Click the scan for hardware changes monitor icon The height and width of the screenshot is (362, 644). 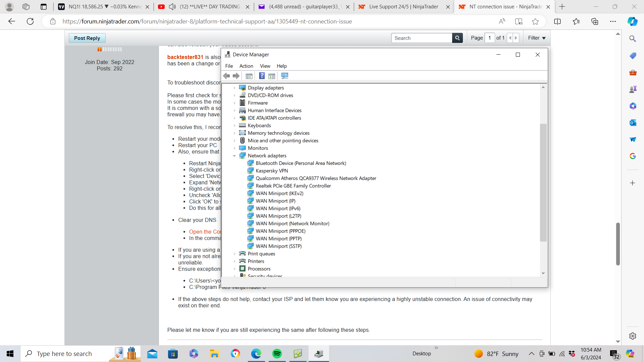pos(285,76)
